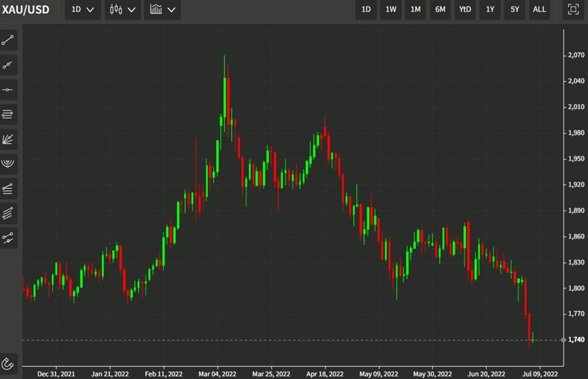This screenshot has height=379, width=588.
Task: Click the Dec 31, 2021 date label
Action: click(x=56, y=374)
